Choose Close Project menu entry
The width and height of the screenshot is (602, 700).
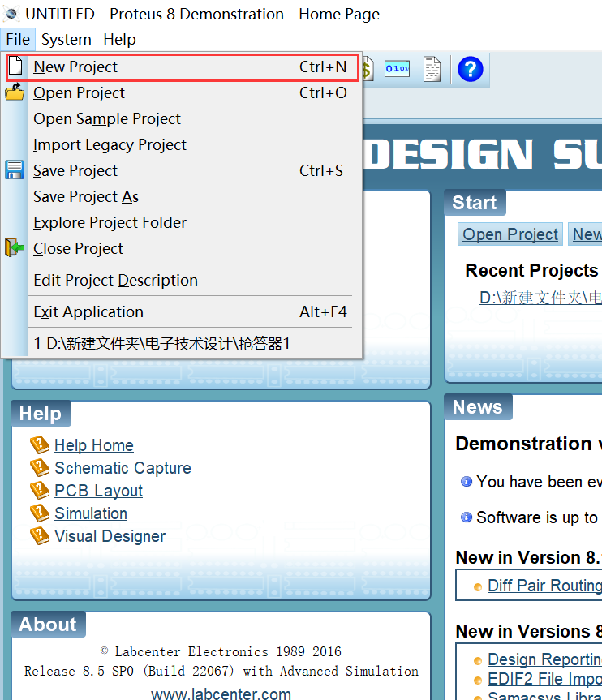(x=183, y=248)
